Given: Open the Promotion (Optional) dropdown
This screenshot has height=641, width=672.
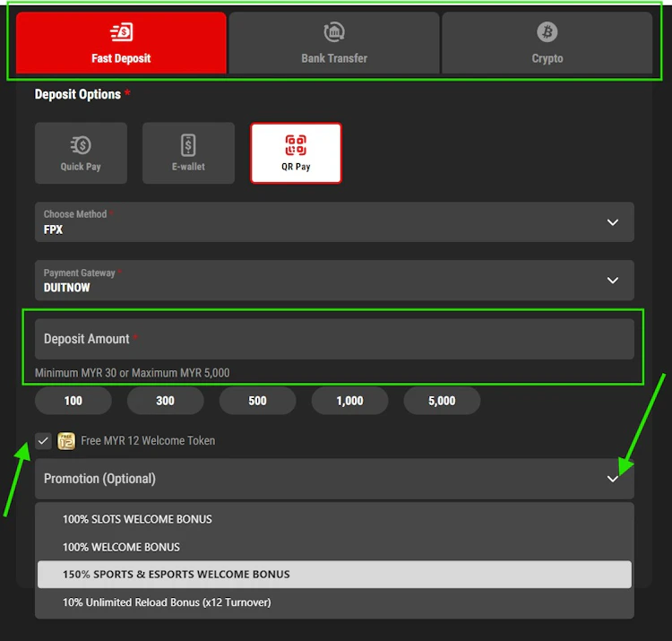Looking at the screenshot, I should click(x=334, y=479).
